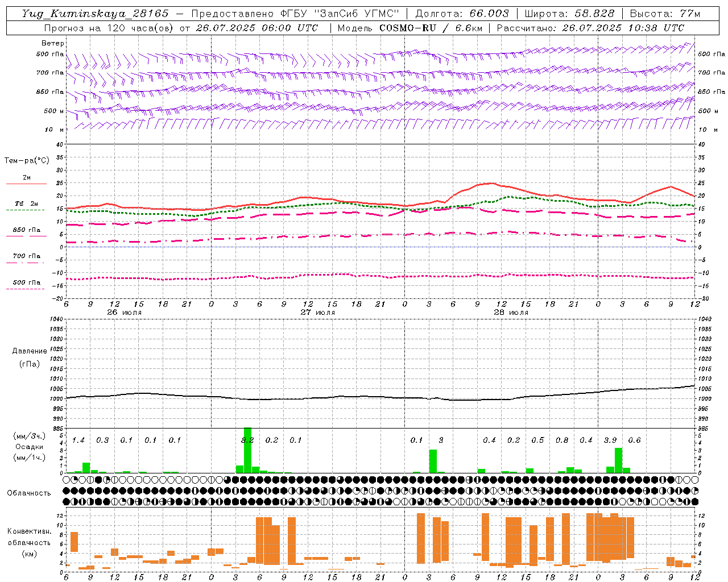
Task: Select the 'Модель COSMO-RU / 6.6км' text
Action: coord(410,28)
